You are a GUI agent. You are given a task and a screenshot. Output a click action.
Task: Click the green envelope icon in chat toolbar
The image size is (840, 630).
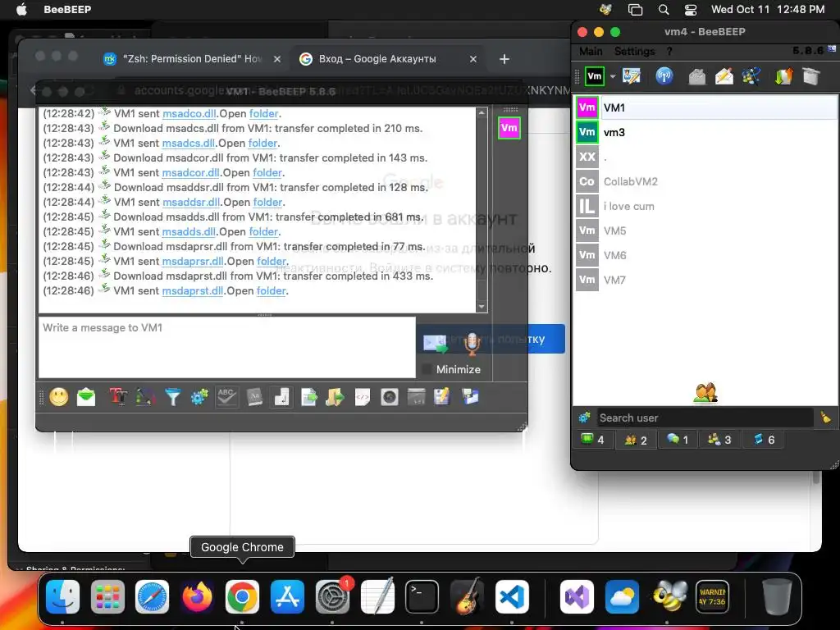pos(86,397)
